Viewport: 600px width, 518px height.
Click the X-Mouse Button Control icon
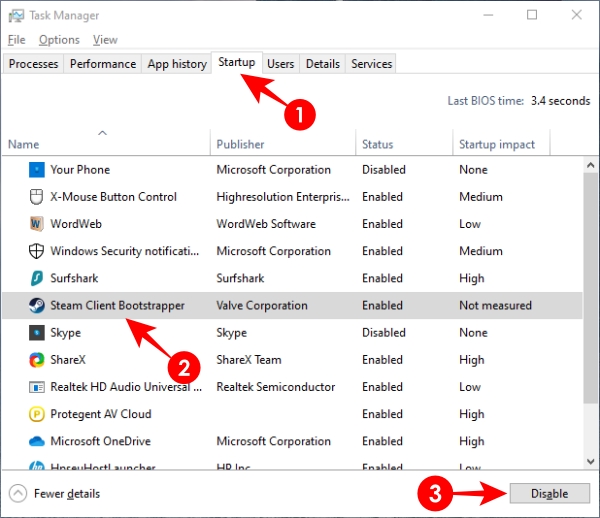(x=36, y=197)
